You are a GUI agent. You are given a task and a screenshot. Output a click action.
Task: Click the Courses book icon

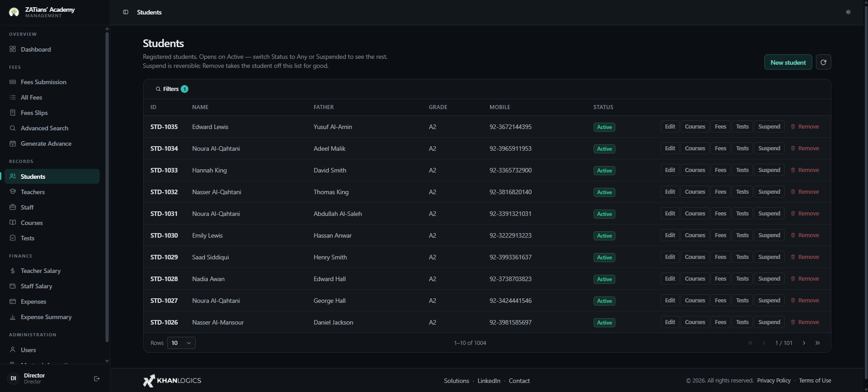13,223
